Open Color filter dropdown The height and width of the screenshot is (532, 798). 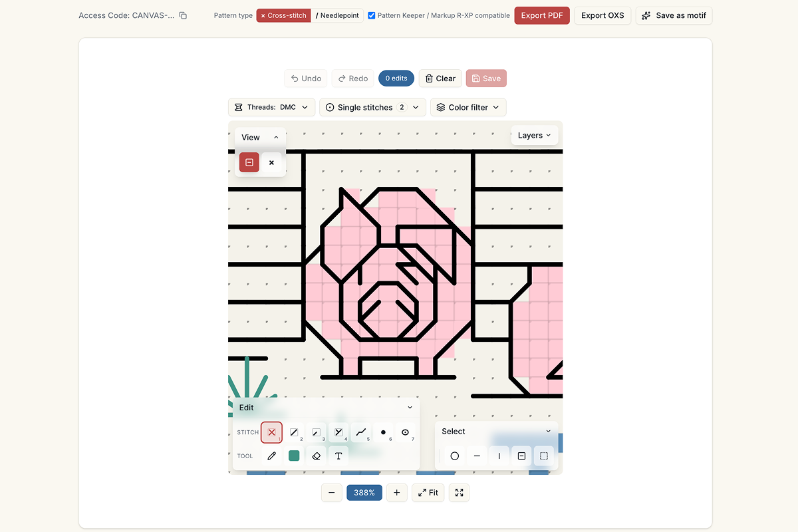coord(469,107)
